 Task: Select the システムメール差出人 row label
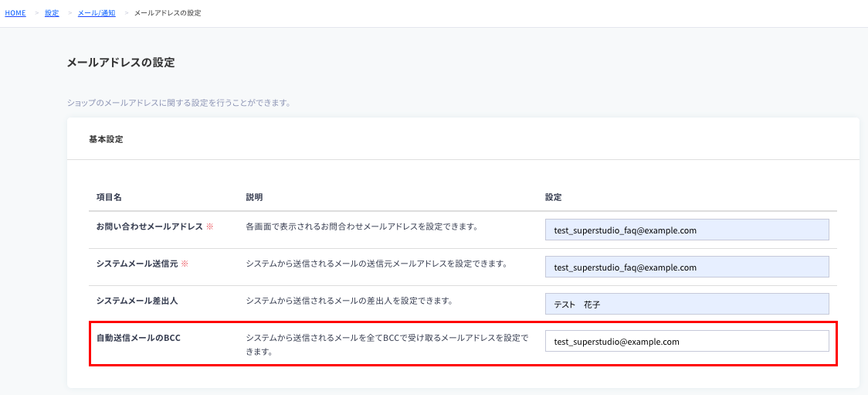click(137, 301)
